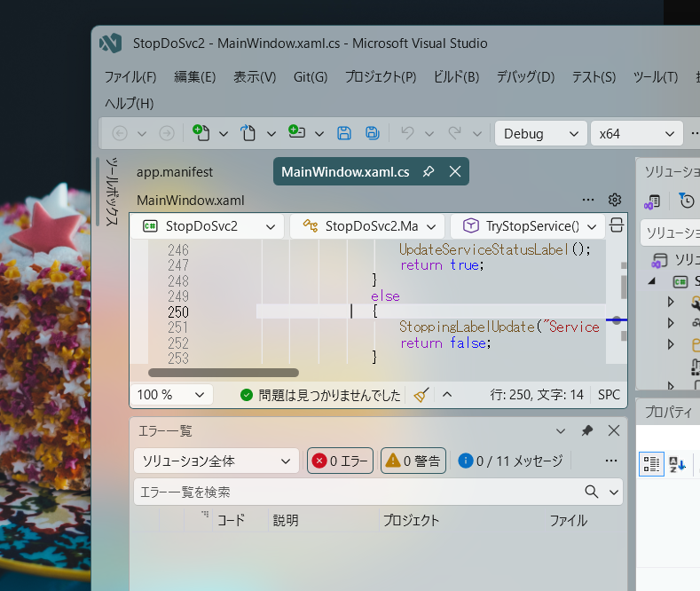700x591 pixels.
Task: Open the ビルド(B) menu
Action: (x=456, y=77)
